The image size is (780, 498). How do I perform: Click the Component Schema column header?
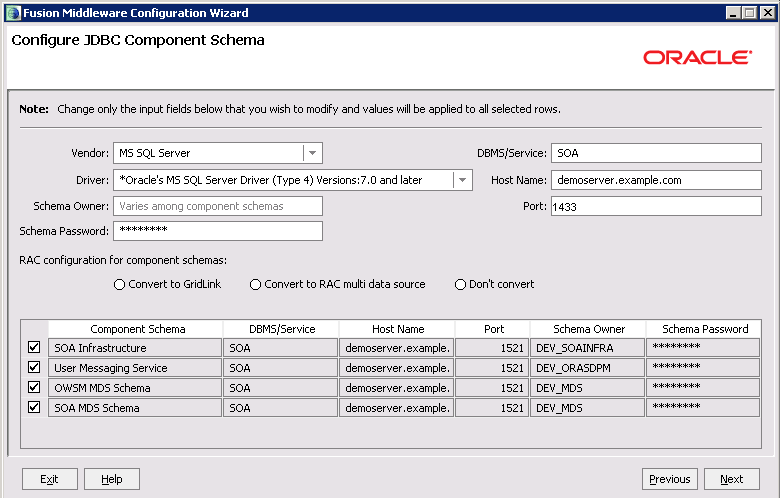(135, 329)
